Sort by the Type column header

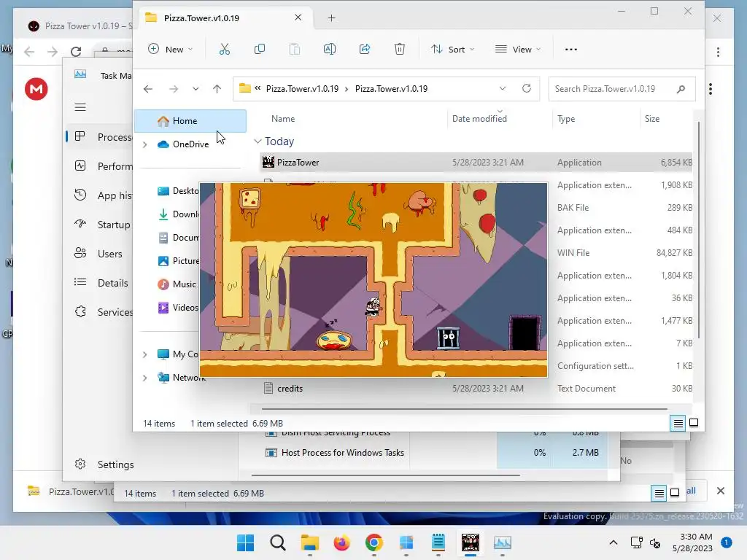pyautogui.click(x=566, y=119)
